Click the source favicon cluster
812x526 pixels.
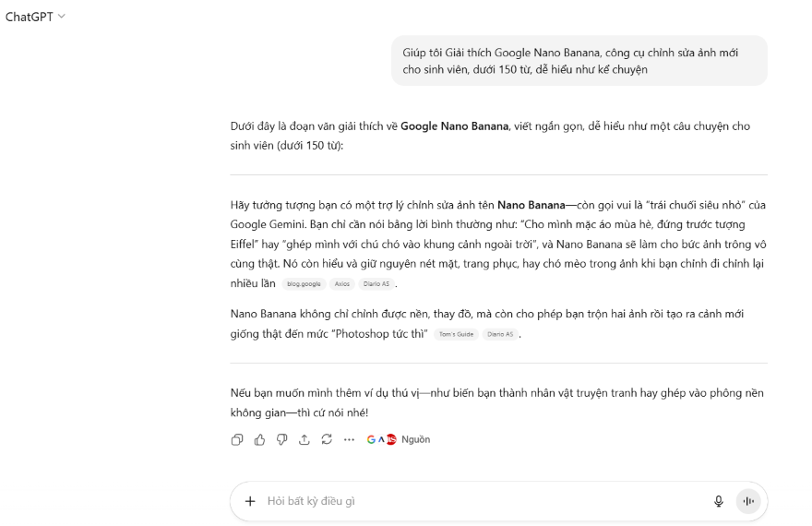381,440
